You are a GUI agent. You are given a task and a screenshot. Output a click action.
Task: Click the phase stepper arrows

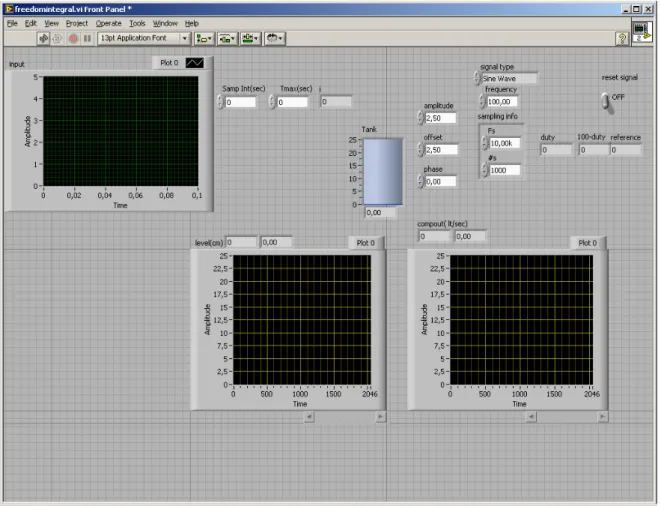coord(420,182)
